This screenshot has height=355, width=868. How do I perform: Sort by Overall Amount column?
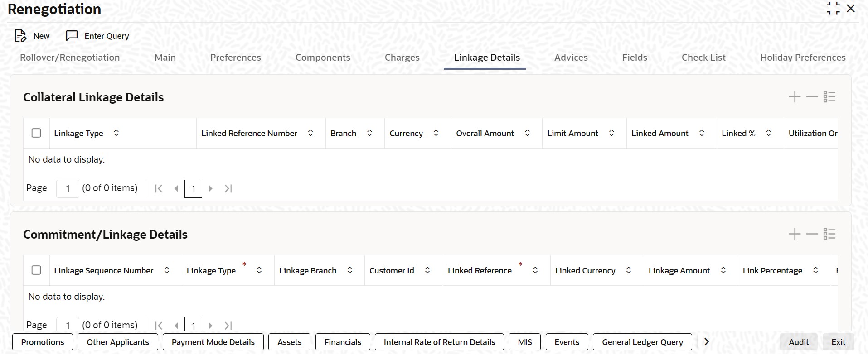coord(528,133)
